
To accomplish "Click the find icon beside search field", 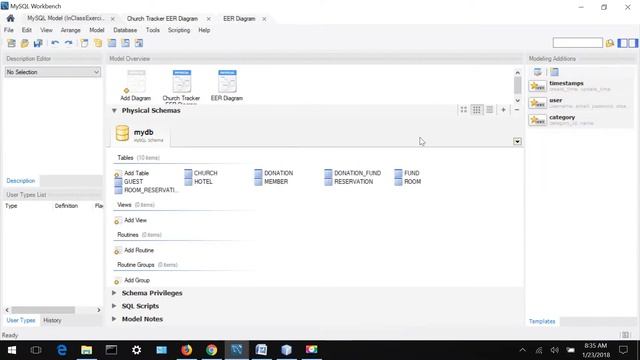I will click(x=610, y=43).
